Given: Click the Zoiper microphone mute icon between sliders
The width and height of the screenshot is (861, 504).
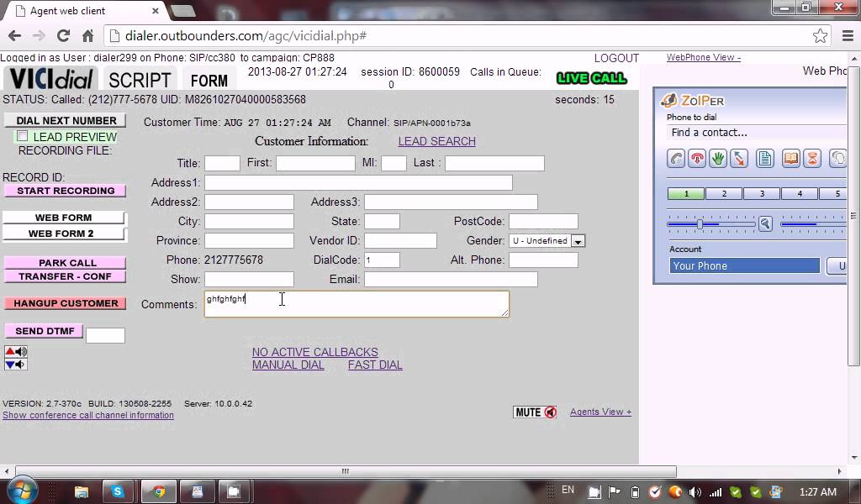Looking at the screenshot, I should [765, 223].
